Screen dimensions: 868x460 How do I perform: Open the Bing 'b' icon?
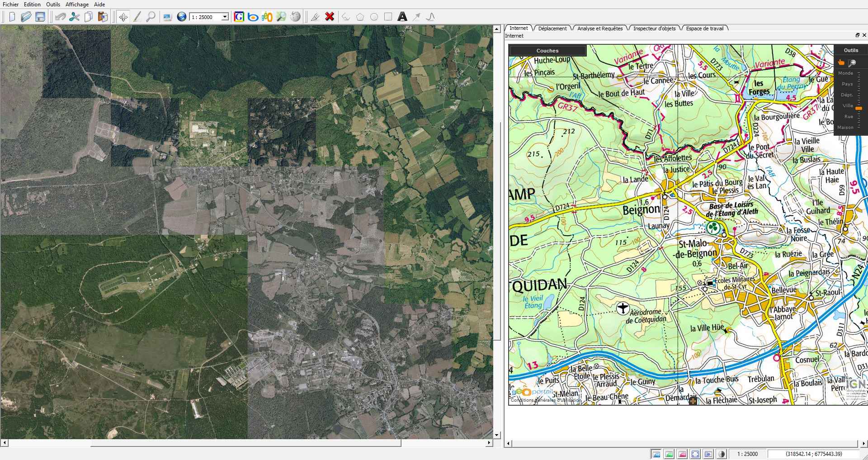point(253,17)
